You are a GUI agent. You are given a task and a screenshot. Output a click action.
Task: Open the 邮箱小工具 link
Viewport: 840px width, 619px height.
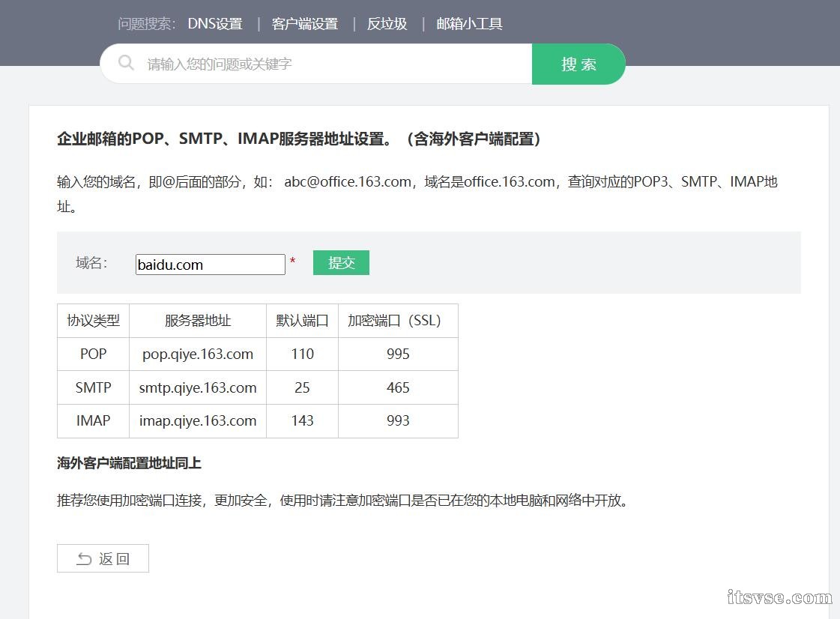469,23
